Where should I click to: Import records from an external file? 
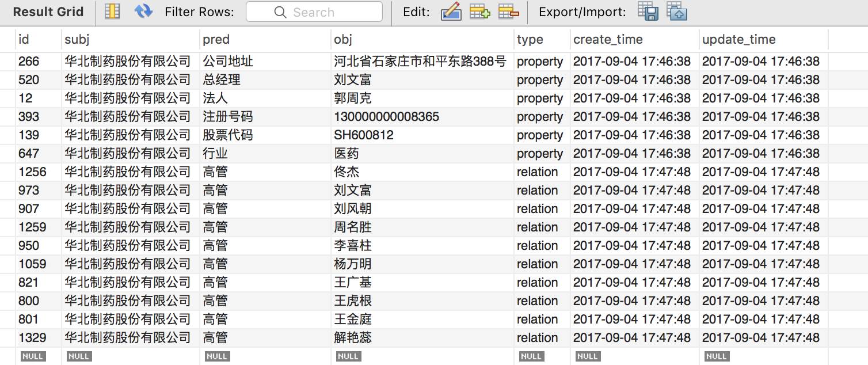(x=677, y=12)
